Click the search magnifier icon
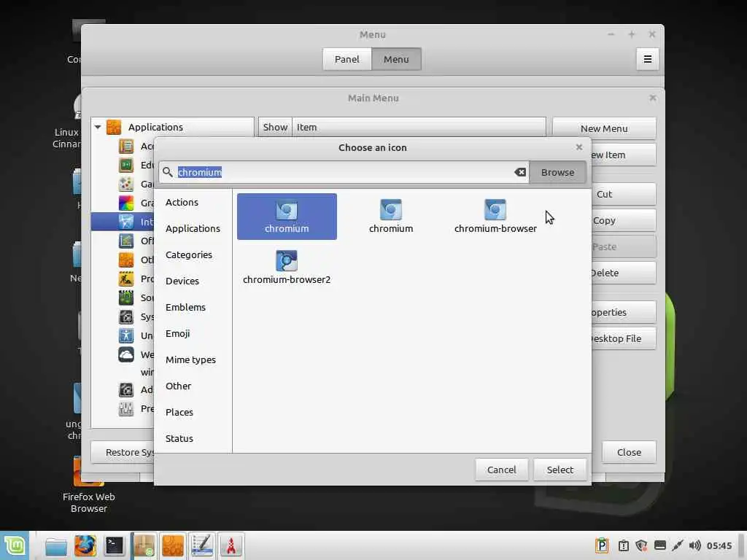Screen dimensions: 747x560 click(168, 172)
